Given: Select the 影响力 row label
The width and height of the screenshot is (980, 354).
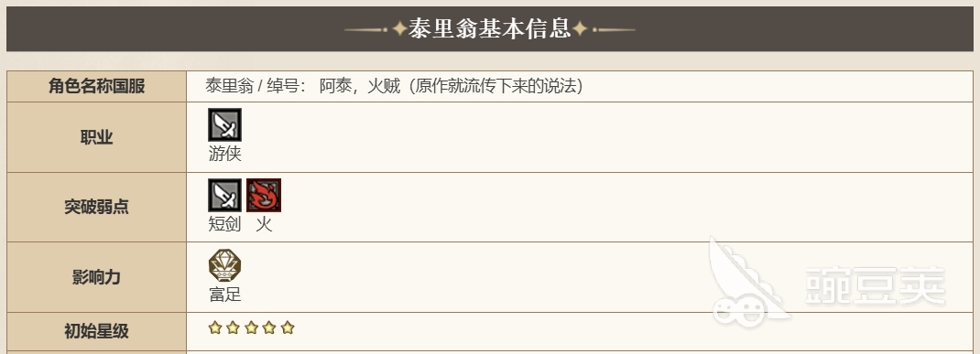Looking at the screenshot, I should [97, 277].
